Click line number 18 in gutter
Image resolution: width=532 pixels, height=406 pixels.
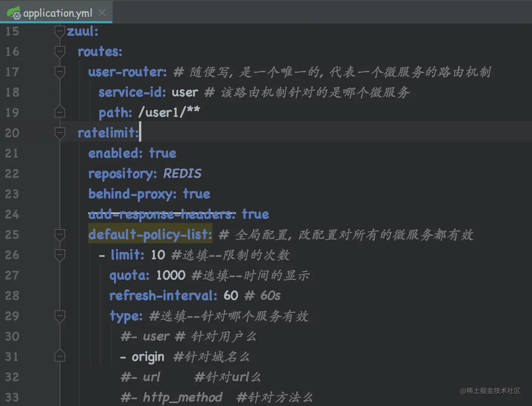point(12,92)
